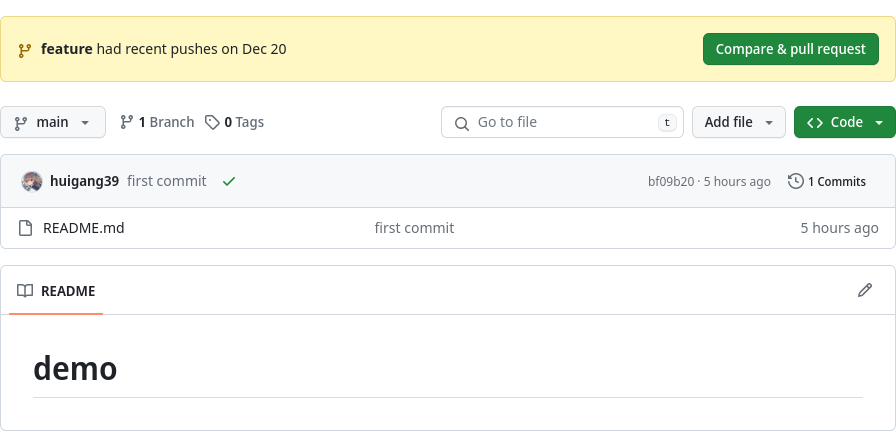Click the huigang39 avatar image
Viewport: 896px width, 446px height.
32,181
